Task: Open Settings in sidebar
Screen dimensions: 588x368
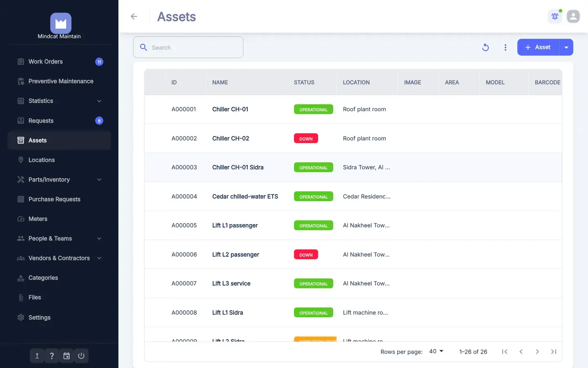Action: point(59,317)
